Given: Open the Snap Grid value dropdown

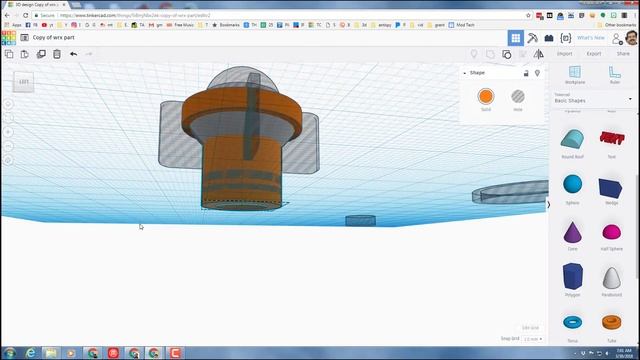Looking at the screenshot, I should point(533,339).
